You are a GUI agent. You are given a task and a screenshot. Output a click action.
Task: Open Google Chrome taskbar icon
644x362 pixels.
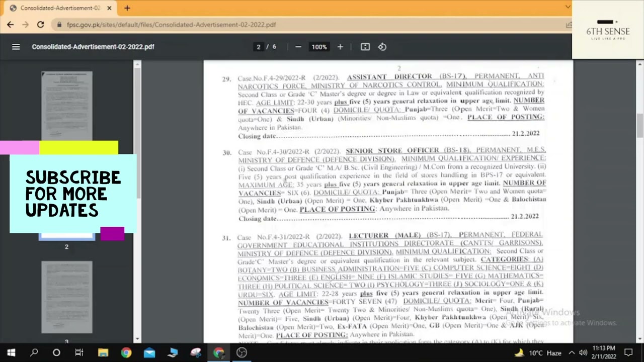click(126, 352)
